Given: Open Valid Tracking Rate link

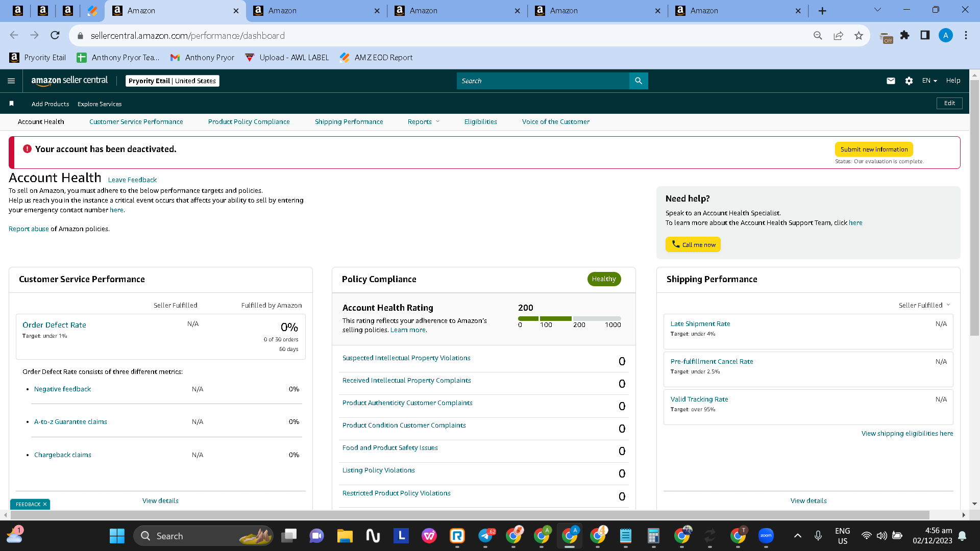Looking at the screenshot, I should [x=699, y=399].
